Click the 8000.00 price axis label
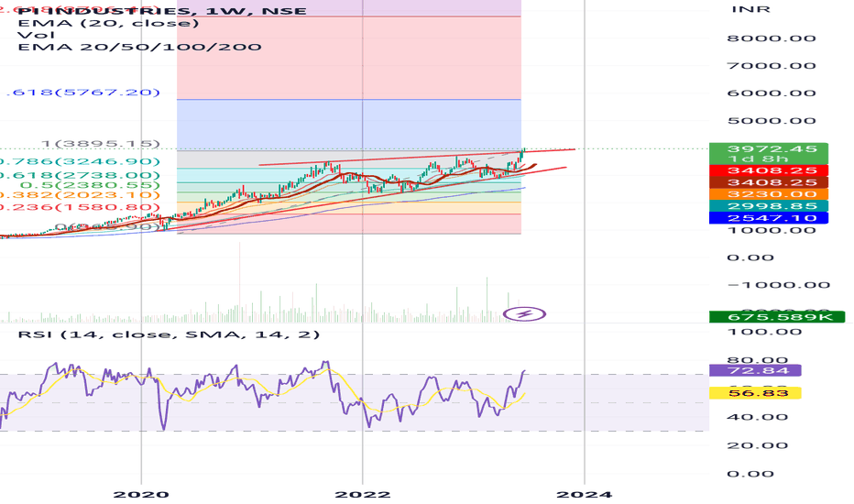 click(772, 38)
